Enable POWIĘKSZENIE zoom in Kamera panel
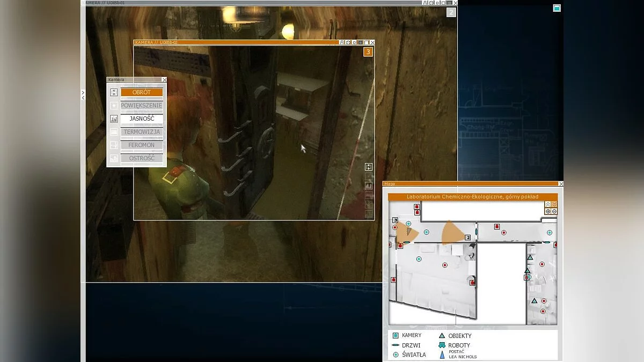 tap(142, 106)
